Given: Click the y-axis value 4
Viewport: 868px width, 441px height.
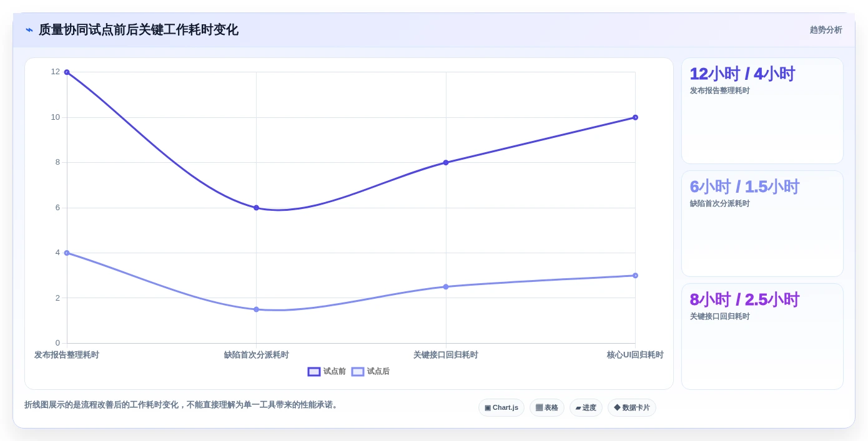Looking at the screenshot, I should pos(57,253).
